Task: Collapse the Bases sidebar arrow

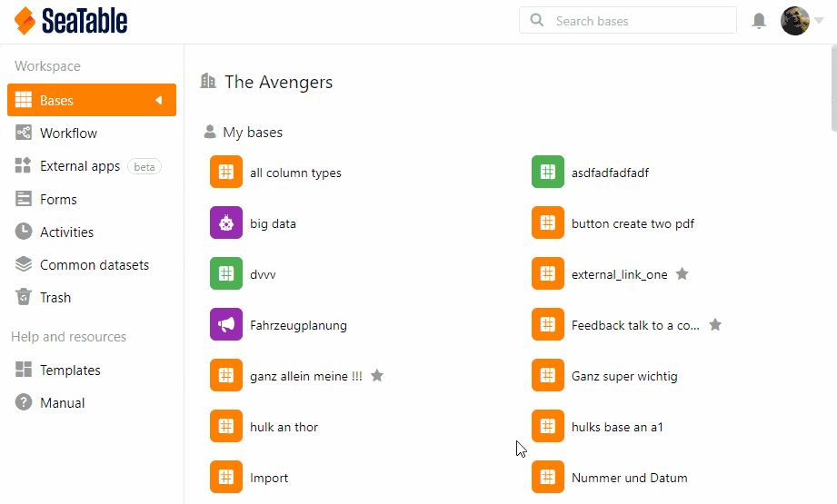Action: [x=159, y=100]
